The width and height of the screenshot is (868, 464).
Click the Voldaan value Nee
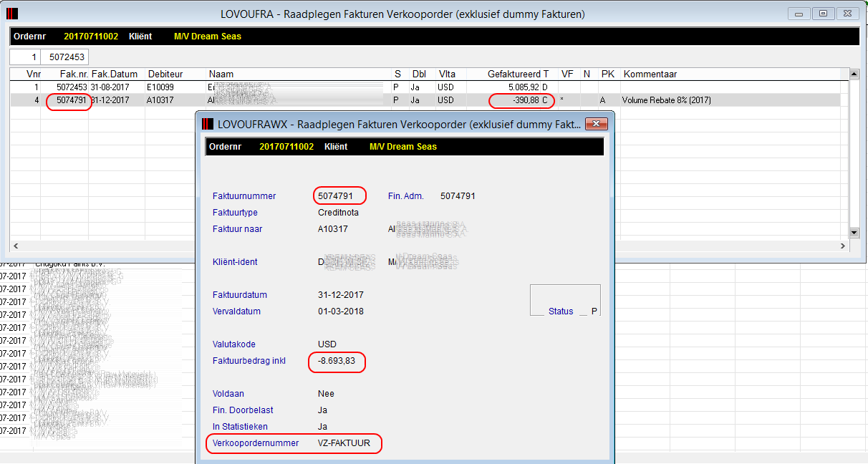(x=326, y=394)
